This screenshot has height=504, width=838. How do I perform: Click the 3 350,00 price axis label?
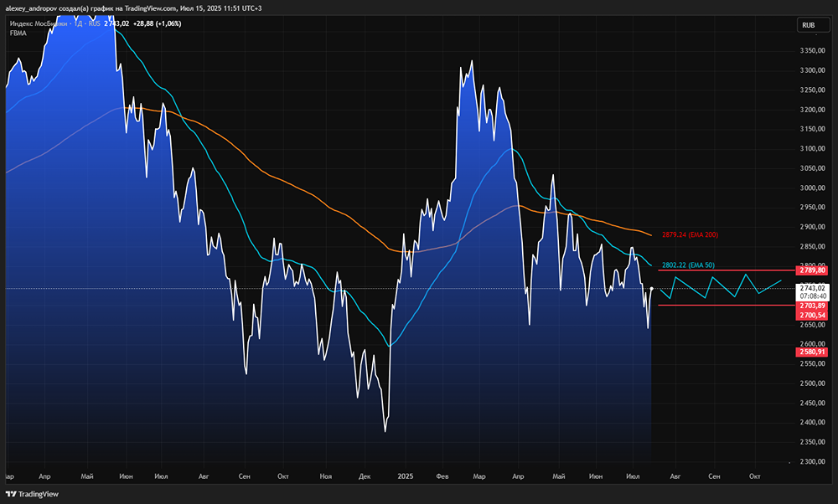[x=812, y=51]
